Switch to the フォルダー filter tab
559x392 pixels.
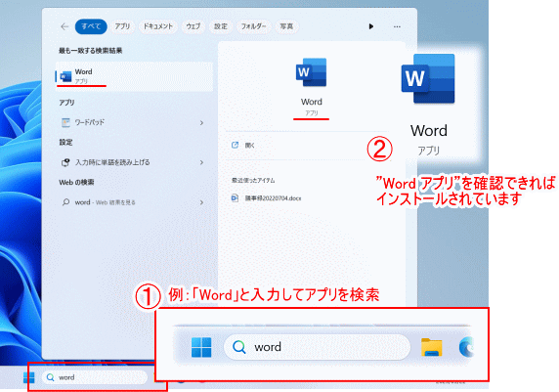click(x=253, y=26)
